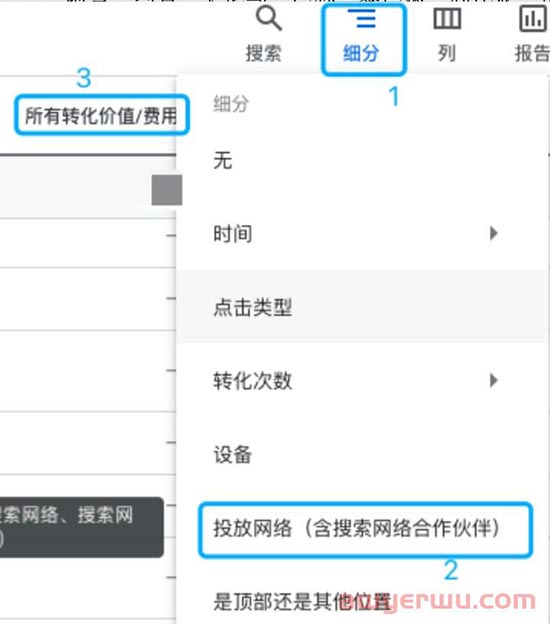The image size is (550, 624).
Task: Open the Segment (细分) toolbar button
Action: coord(363,40)
